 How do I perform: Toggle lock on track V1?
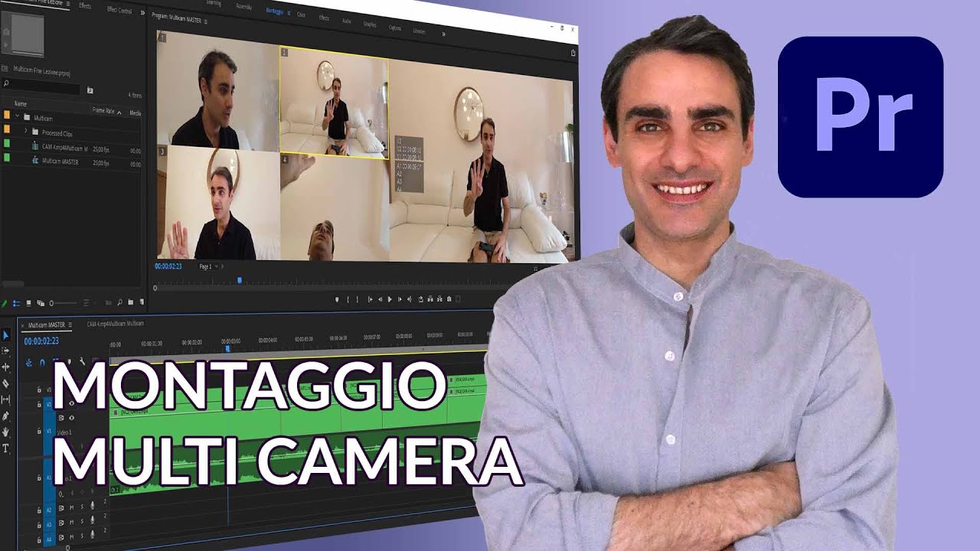point(39,431)
